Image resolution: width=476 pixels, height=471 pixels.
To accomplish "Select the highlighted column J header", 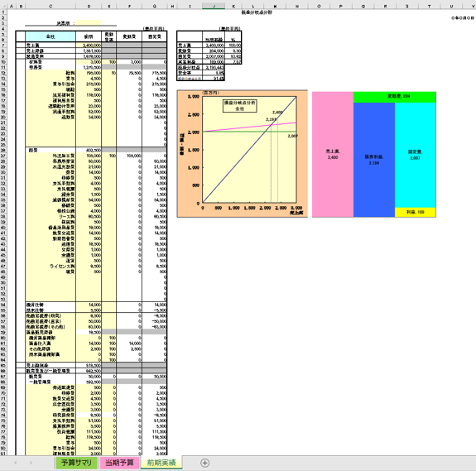I will pyautogui.click(x=214, y=6).
